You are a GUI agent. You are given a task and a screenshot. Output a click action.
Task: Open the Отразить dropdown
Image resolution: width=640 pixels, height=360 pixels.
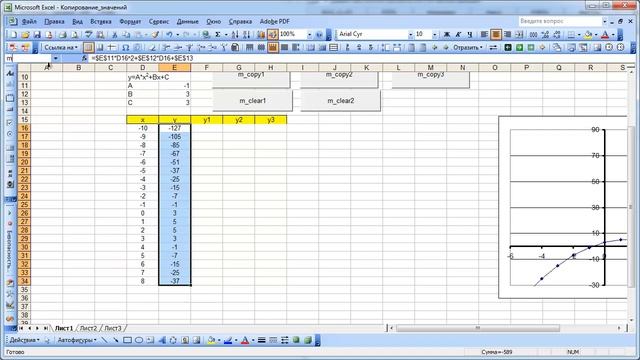tap(468, 47)
